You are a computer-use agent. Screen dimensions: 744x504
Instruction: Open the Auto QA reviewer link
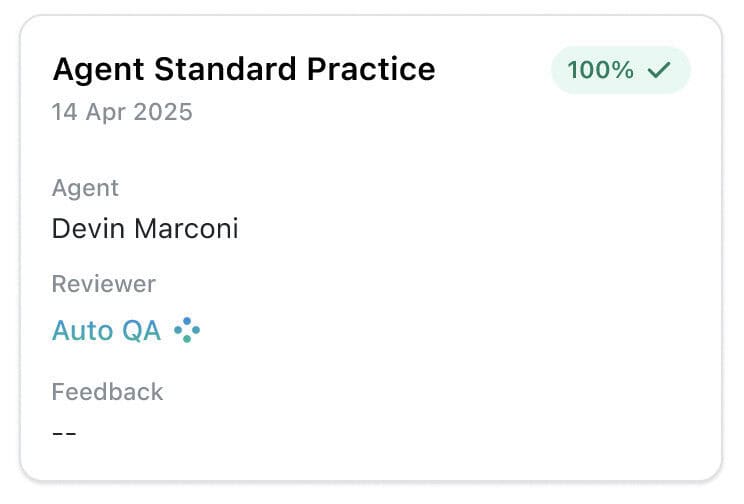pyautogui.click(x=106, y=330)
